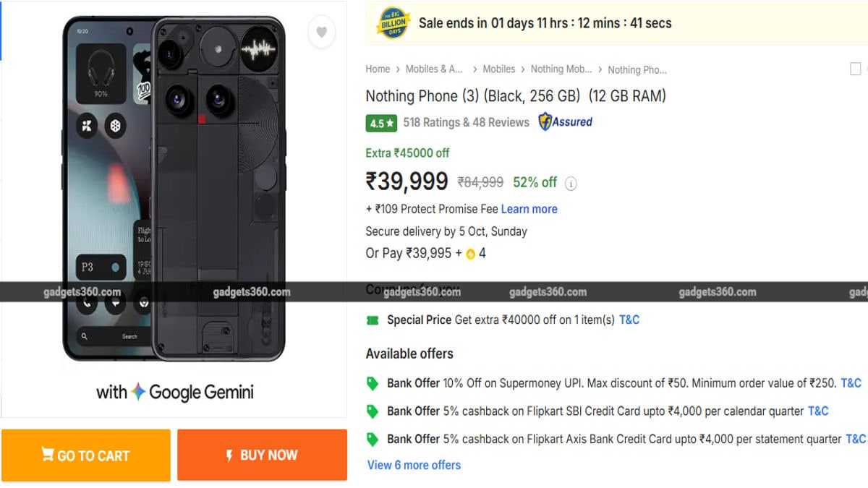Open Nothing Mob... breadcrumb category
This screenshot has width=868, height=488.
(x=561, y=69)
